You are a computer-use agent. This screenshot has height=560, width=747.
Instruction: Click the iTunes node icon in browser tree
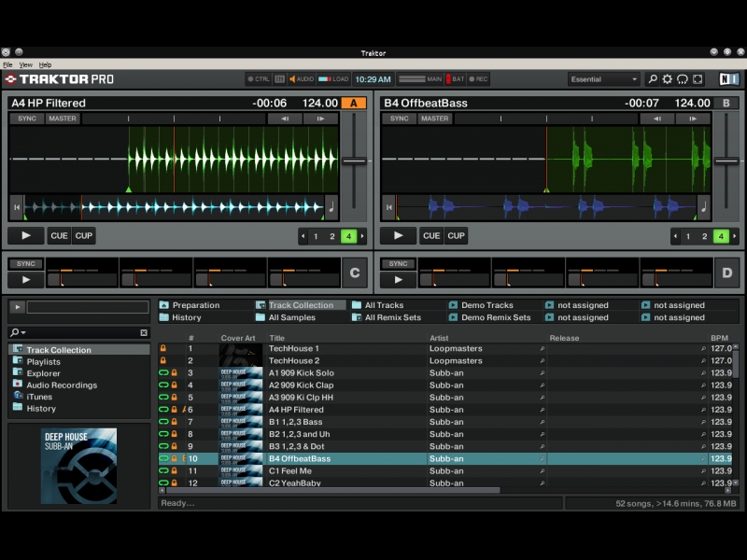[18, 397]
